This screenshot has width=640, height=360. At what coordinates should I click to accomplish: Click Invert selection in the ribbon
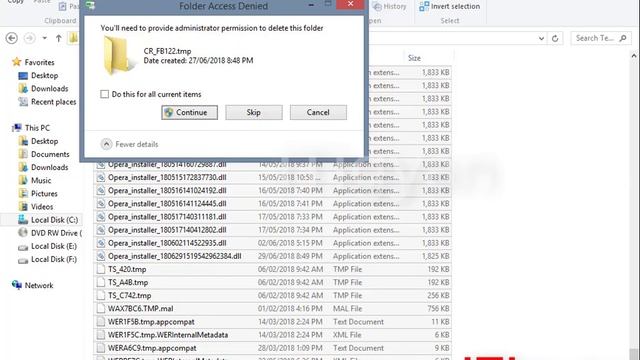click(x=450, y=6)
